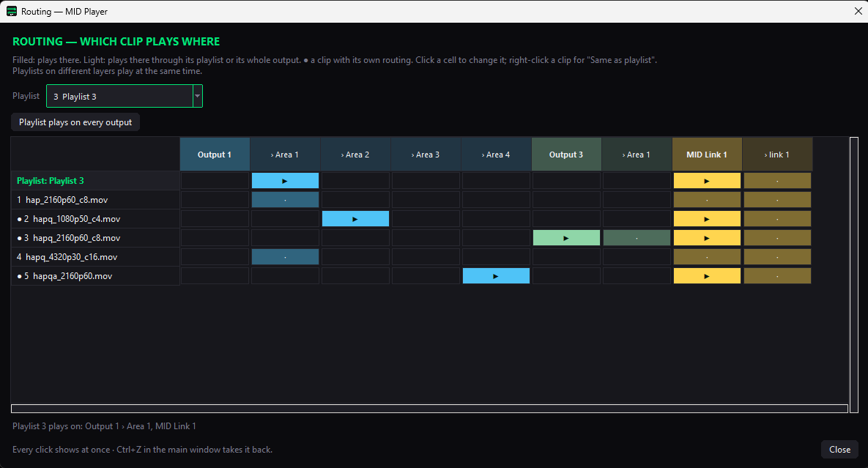Toggle hapqa_2160p60.mov on Area 3 cell
868x468 pixels.
point(426,275)
